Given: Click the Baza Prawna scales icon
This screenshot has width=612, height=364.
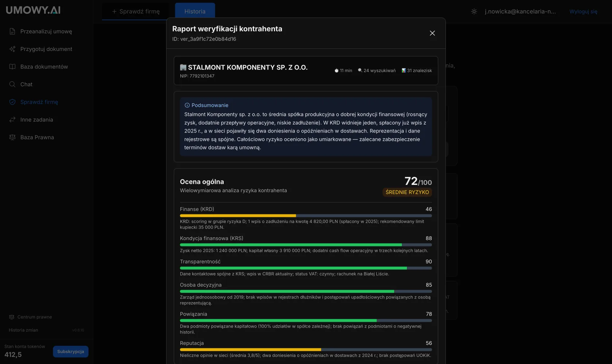Looking at the screenshot, I should (x=12, y=137).
